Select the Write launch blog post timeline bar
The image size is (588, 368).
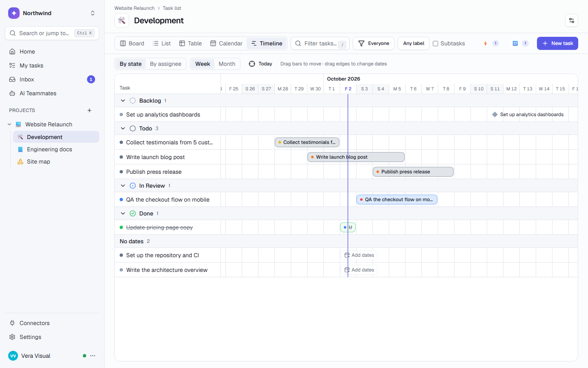point(356,157)
